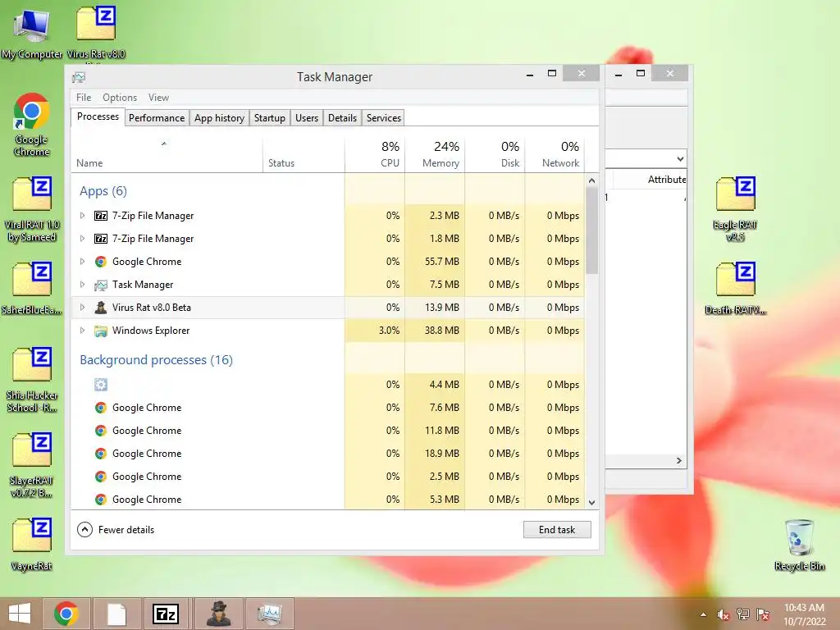Expand Task Manager process entry
The height and width of the screenshot is (630, 840).
click(82, 285)
